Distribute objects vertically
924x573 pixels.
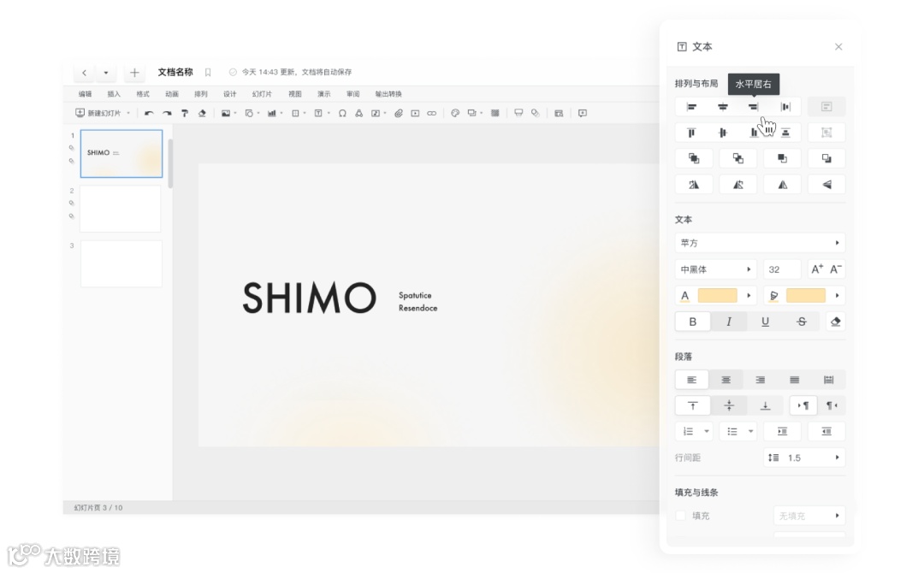[x=785, y=133]
